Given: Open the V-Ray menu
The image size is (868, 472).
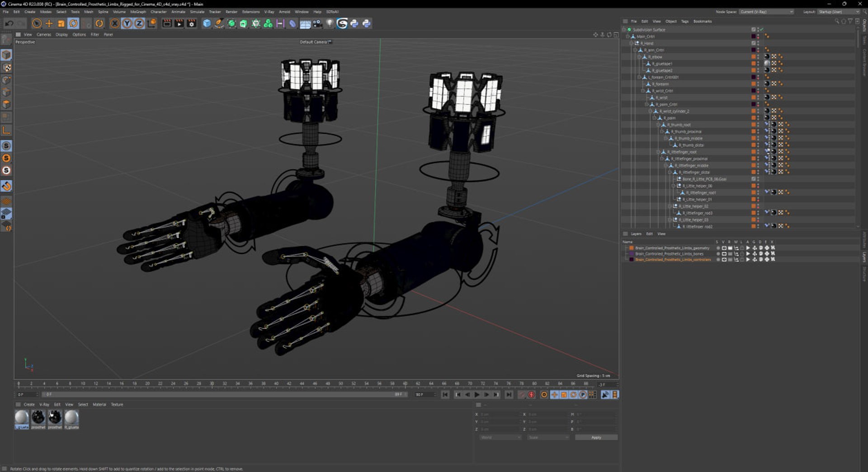Looking at the screenshot, I should click(269, 12).
